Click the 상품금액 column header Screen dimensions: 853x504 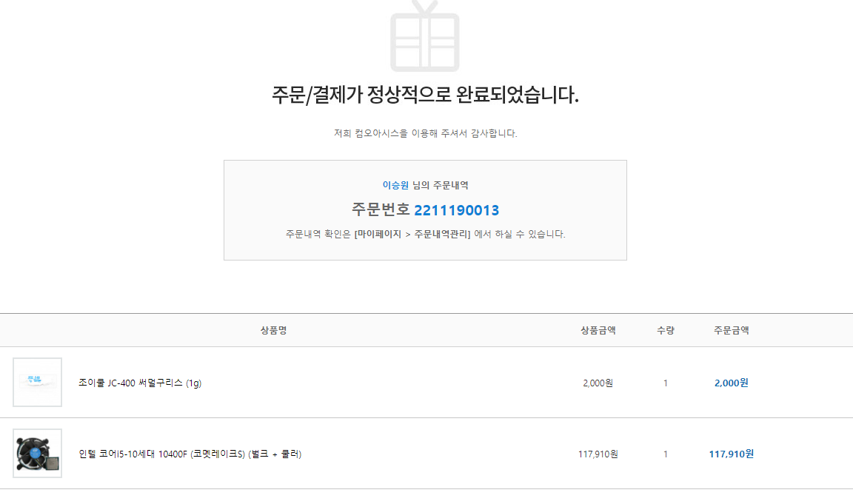(x=598, y=330)
